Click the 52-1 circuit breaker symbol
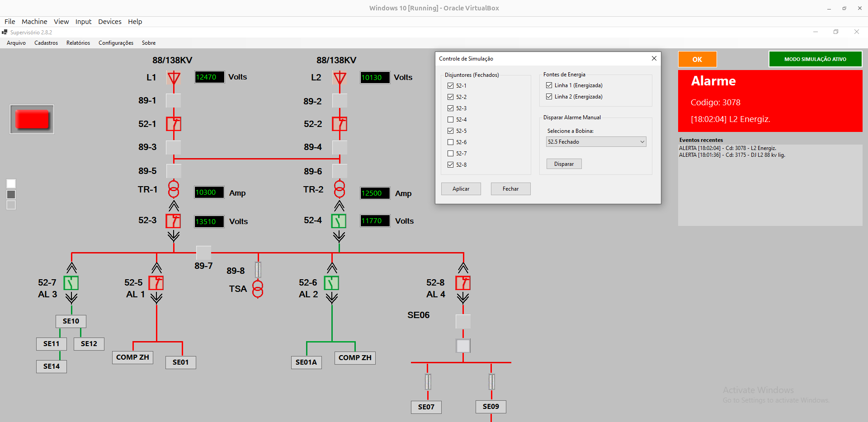This screenshot has width=868, height=422. coord(174,124)
